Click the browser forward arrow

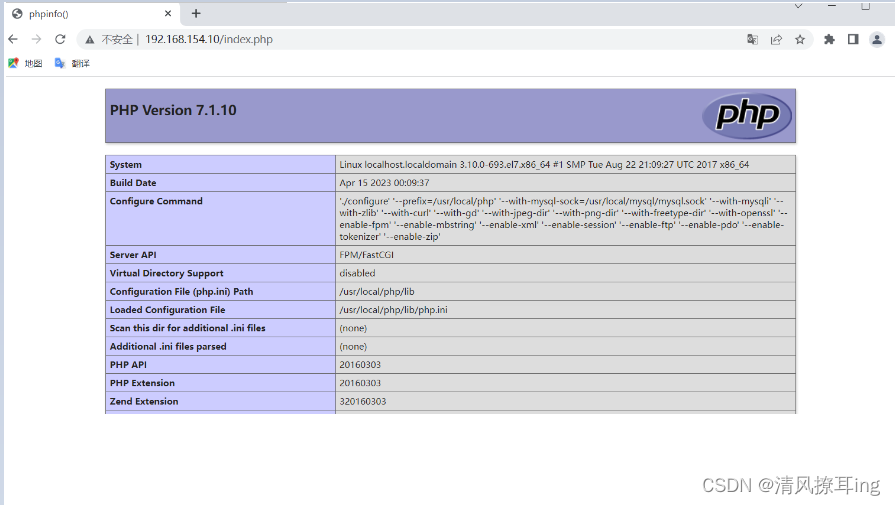pos(37,39)
